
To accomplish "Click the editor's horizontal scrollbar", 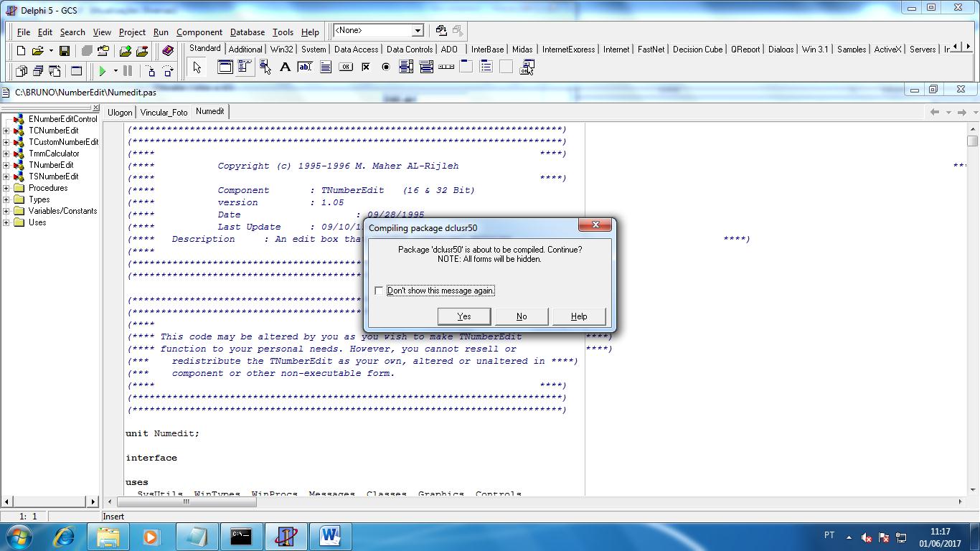I will (187, 504).
